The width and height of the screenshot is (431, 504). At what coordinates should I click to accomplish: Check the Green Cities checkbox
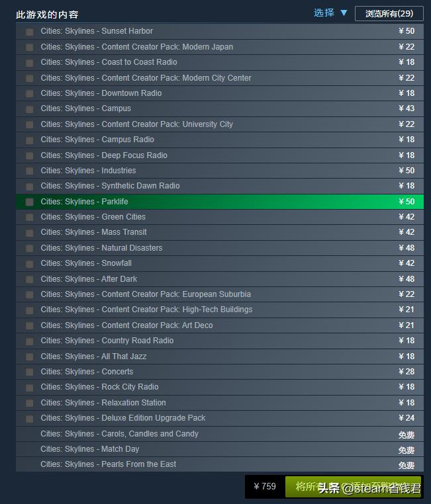point(29,218)
